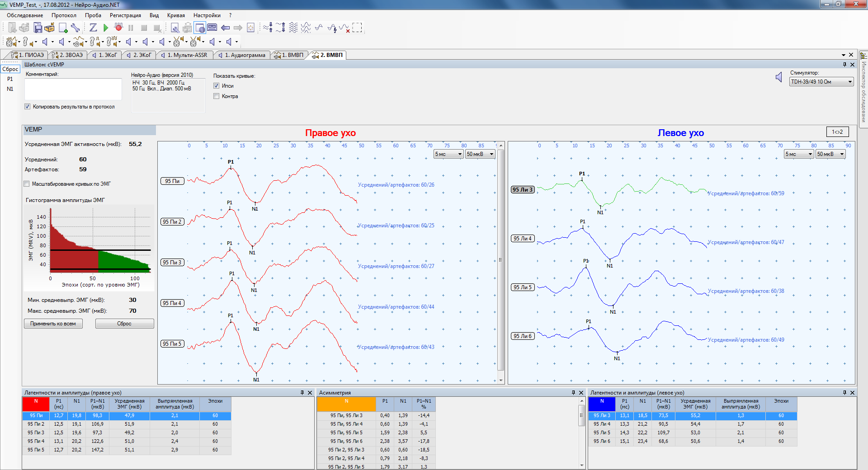Select the 95 Пи 4 row in right ear table
The height and width of the screenshot is (470, 868).
click(x=127, y=441)
